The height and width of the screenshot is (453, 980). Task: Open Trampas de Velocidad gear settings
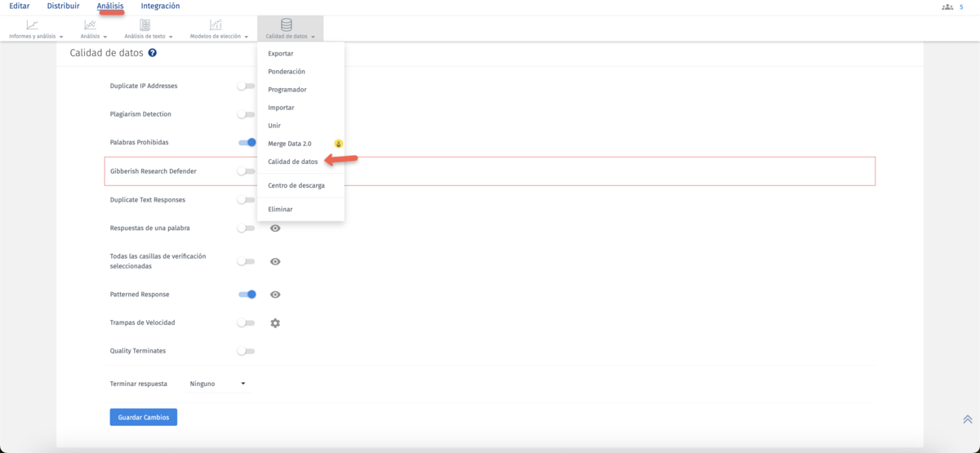(275, 323)
